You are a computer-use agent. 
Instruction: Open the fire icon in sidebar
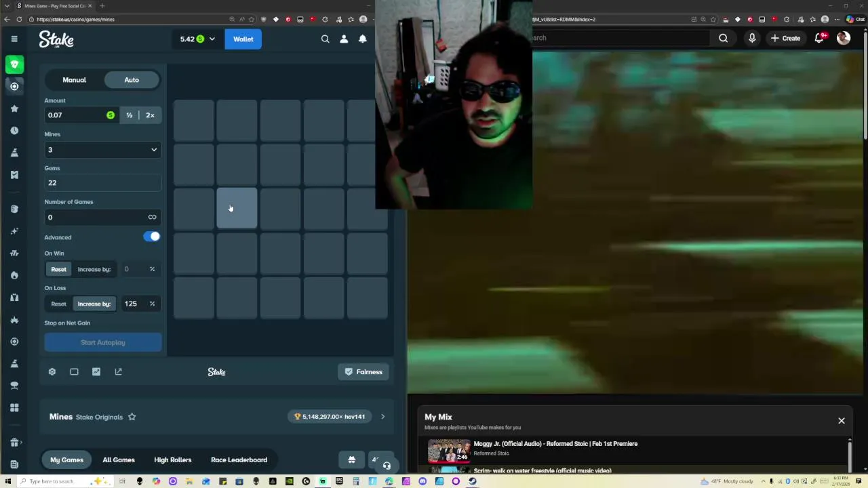click(x=14, y=275)
